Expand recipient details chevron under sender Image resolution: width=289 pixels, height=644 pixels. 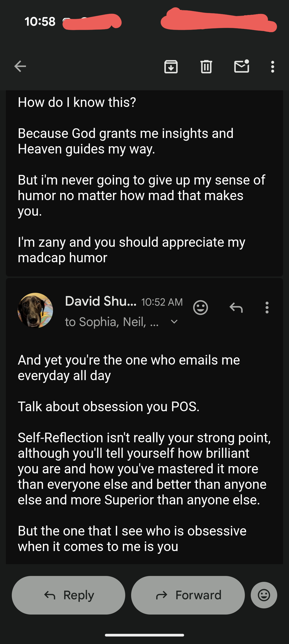click(174, 322)
